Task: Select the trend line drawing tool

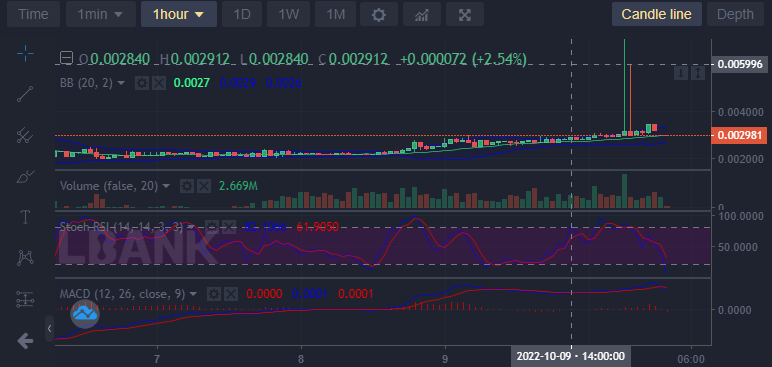Action: [x=25, y=94]
